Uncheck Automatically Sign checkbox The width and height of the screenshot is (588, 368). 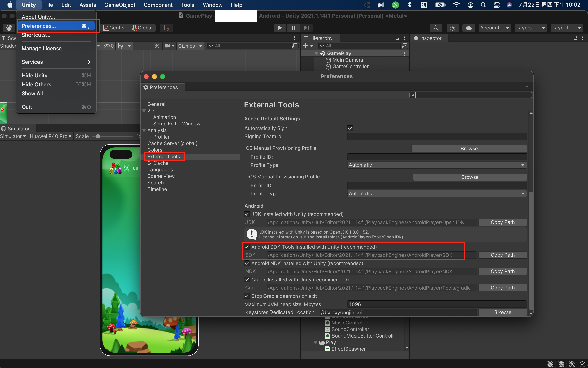(350, 128)
